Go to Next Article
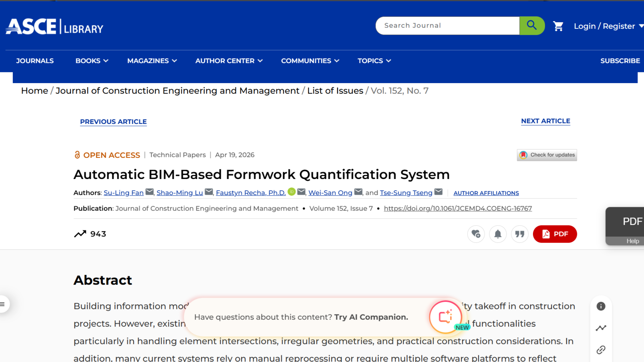644x362 pixels. click(x=545, y=121)
